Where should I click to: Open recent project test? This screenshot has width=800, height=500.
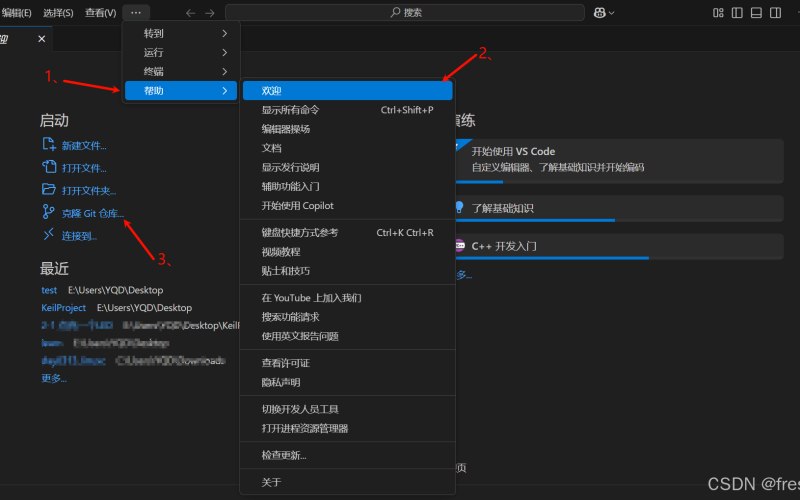[49, 290]
